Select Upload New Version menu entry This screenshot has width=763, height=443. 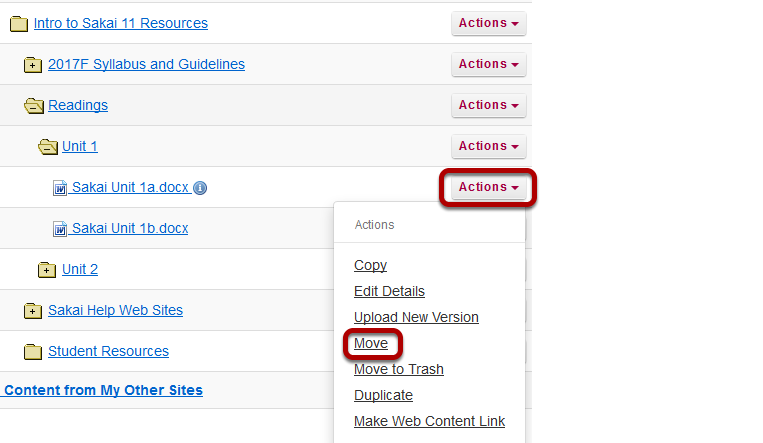tap(416, 317)
